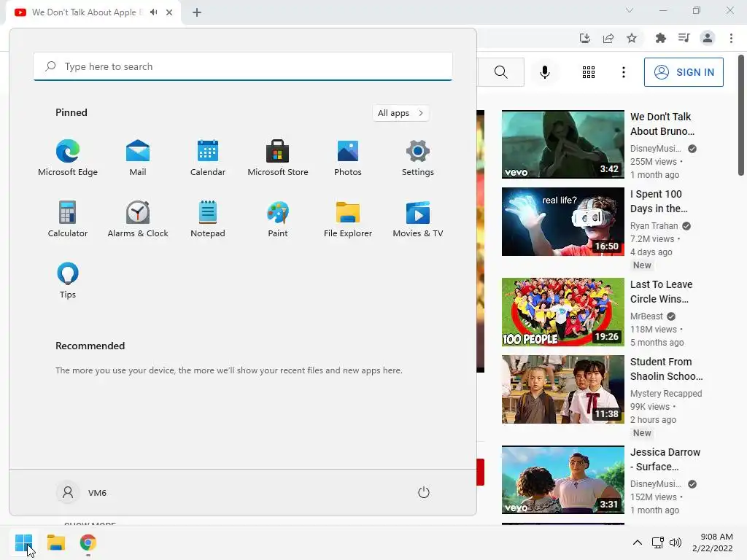Open the clock and date flyout
This screenshot has width=747, height=560.
[x=713, y=542]
